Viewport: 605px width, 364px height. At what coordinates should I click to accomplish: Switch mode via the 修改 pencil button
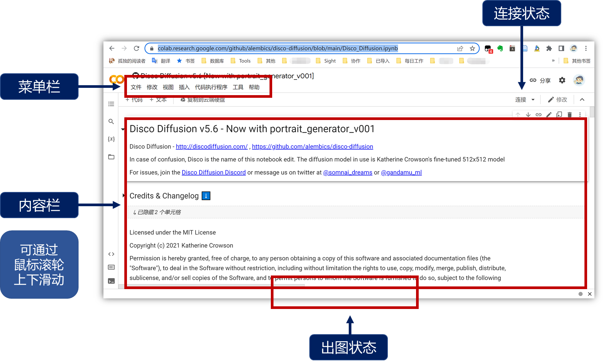tap(558, 100)
